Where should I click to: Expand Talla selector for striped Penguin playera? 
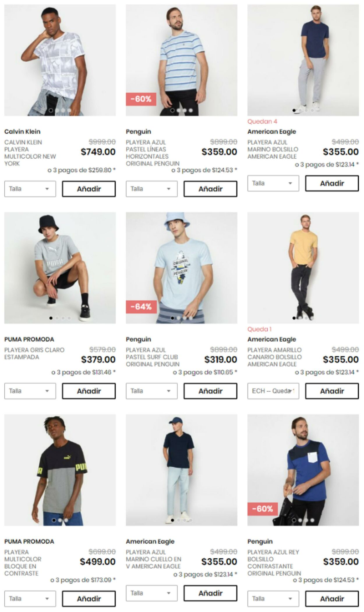[151, 189]
